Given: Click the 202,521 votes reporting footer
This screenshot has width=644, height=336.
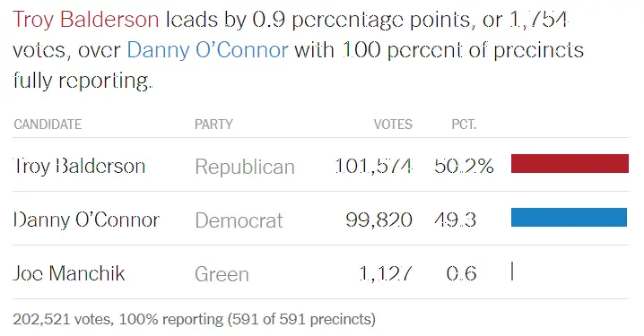Looking at the screenshot, I should (x=195, y=319).
